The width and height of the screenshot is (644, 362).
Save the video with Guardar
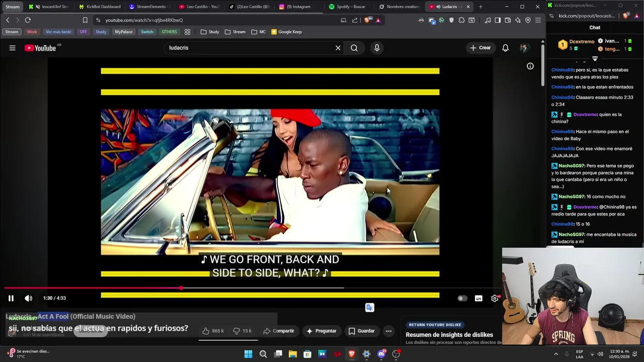tap(362, 331)
